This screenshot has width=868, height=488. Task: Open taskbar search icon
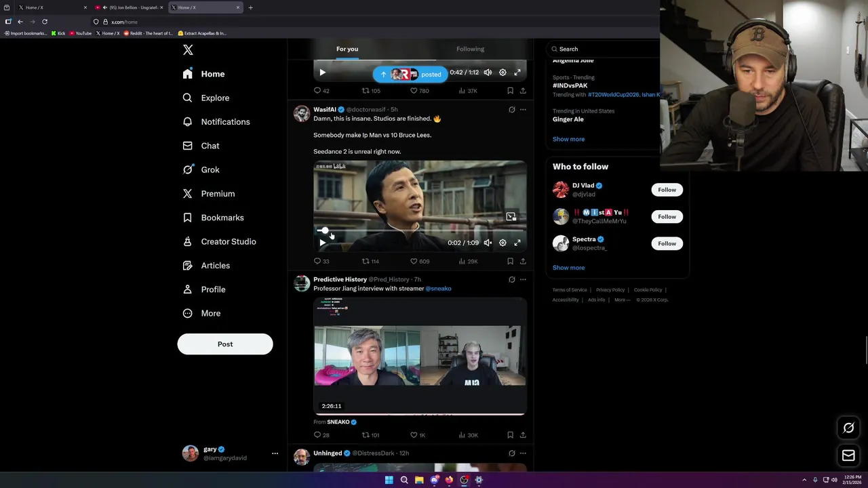coord(404,480)
